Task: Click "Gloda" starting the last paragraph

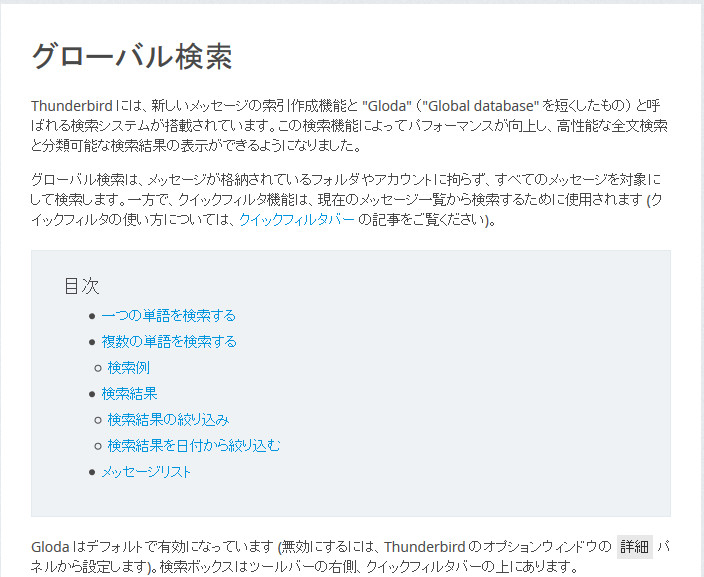Action: click(50, 547)
